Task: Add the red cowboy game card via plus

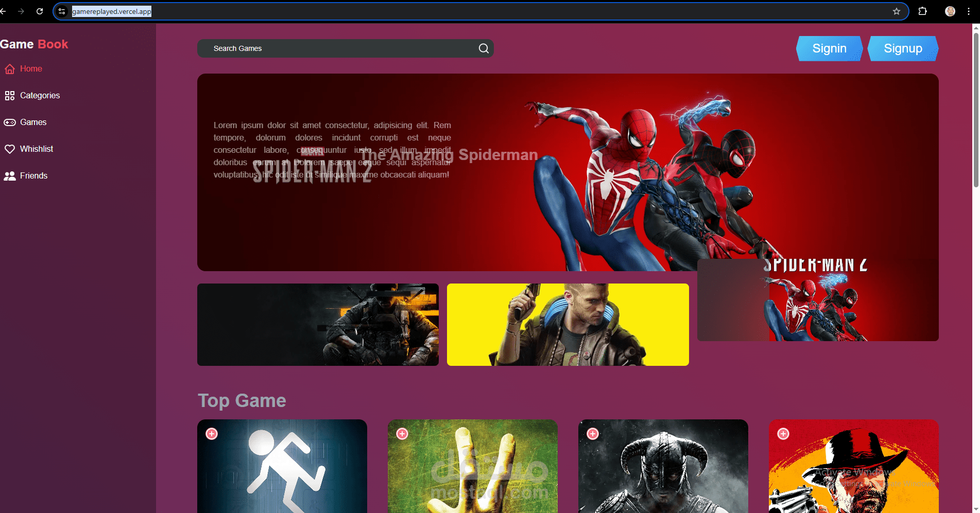Action: click(783, 434)
